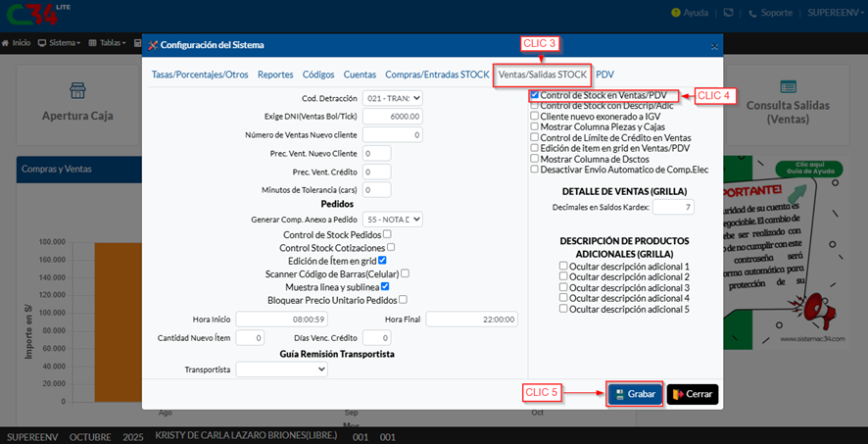
Task: Expand the Generar Comp. Anexo a Pedido dropdown
Action: (x=392, y=220)
